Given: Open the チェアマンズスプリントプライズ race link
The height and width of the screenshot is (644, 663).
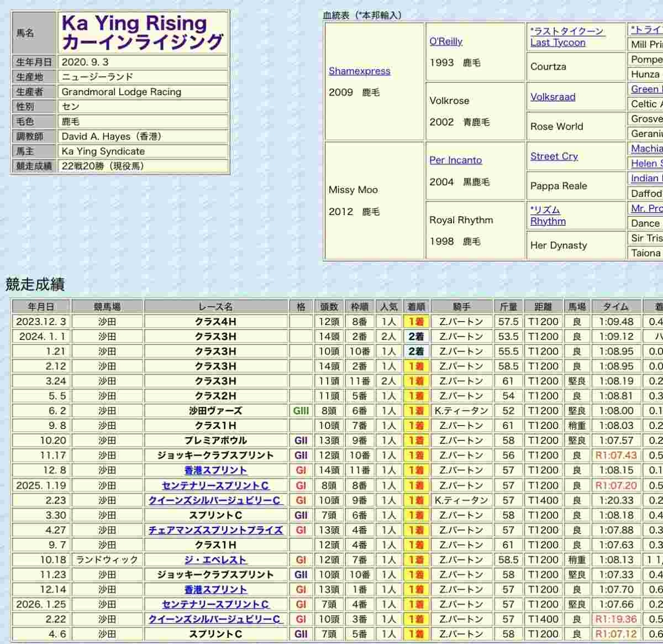Looking at the screenshot, I should coord(215,530).
